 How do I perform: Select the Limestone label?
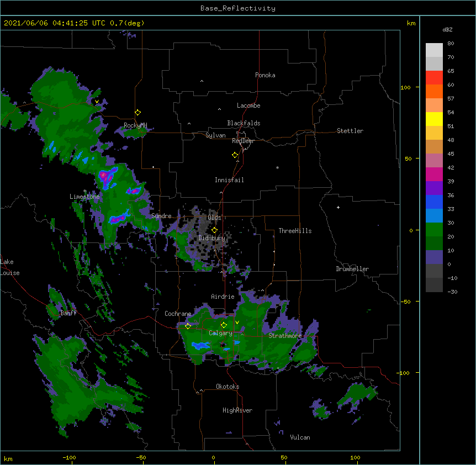(x=84, y=197)
